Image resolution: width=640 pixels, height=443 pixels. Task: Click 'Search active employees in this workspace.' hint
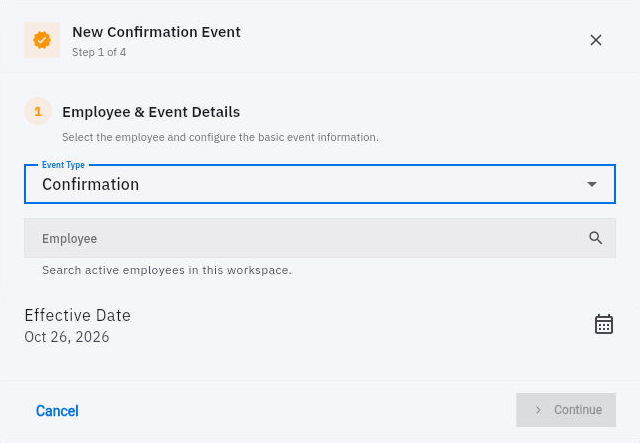(x=167, y=270)
